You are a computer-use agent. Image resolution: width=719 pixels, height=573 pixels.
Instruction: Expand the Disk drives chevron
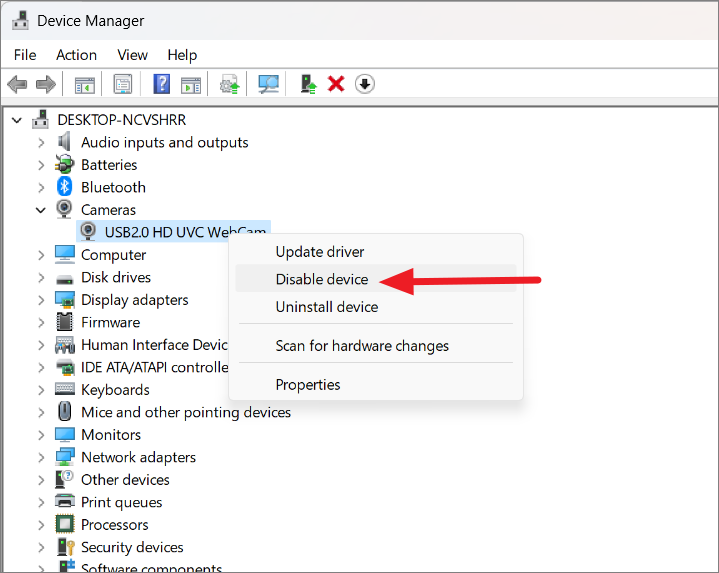pyautogui.click(x=41, y=277)
